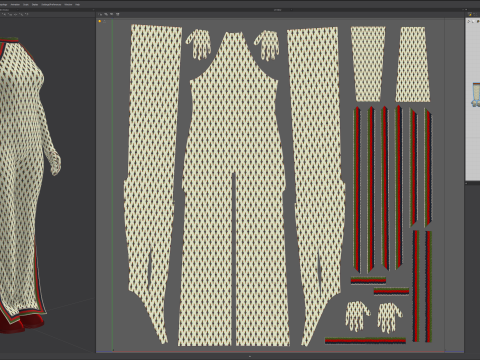Open the Display menu

coord(35,5)
